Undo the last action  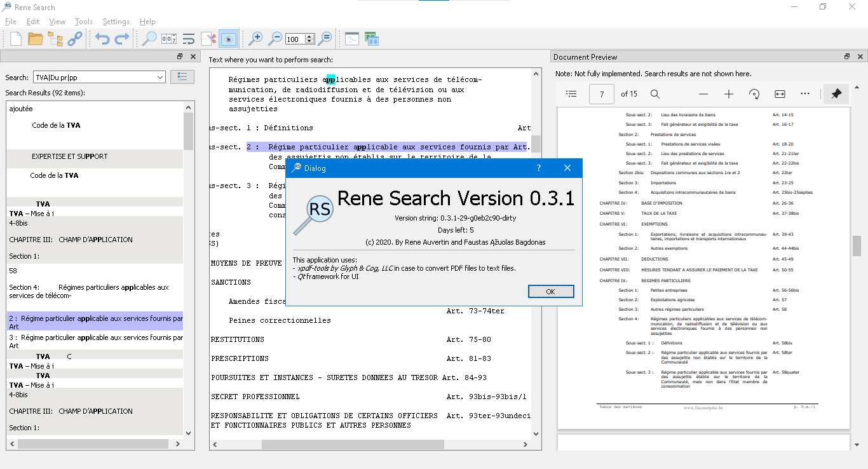102,39
